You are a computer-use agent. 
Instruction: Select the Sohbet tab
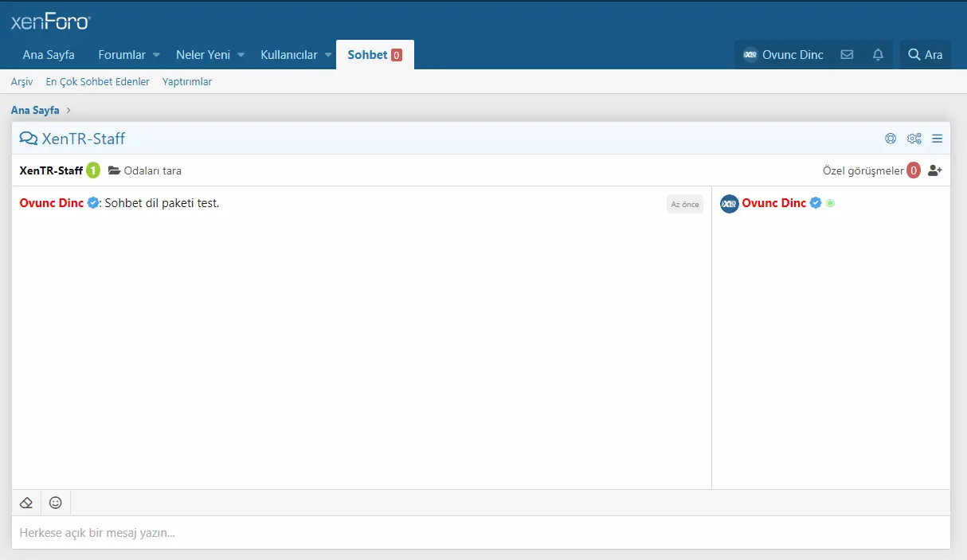375,55
